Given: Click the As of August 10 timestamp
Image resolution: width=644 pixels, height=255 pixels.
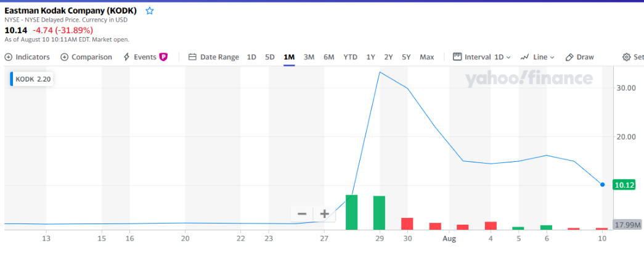Looking at the screenshot, I should [67, 40].
